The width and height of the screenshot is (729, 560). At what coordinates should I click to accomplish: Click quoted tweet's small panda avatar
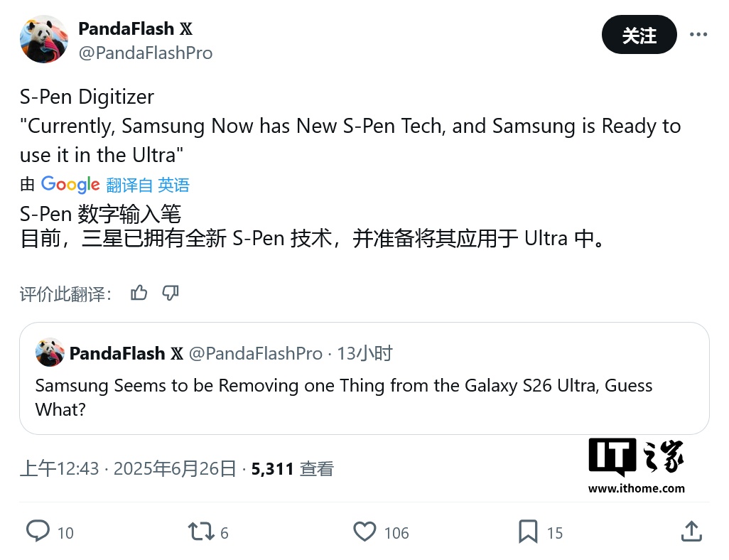click(x=50, y=352)
